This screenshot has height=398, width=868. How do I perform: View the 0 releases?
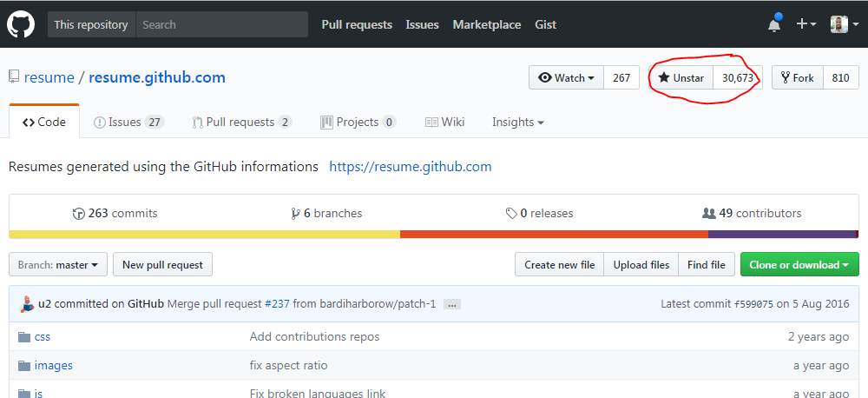point(539,213)
